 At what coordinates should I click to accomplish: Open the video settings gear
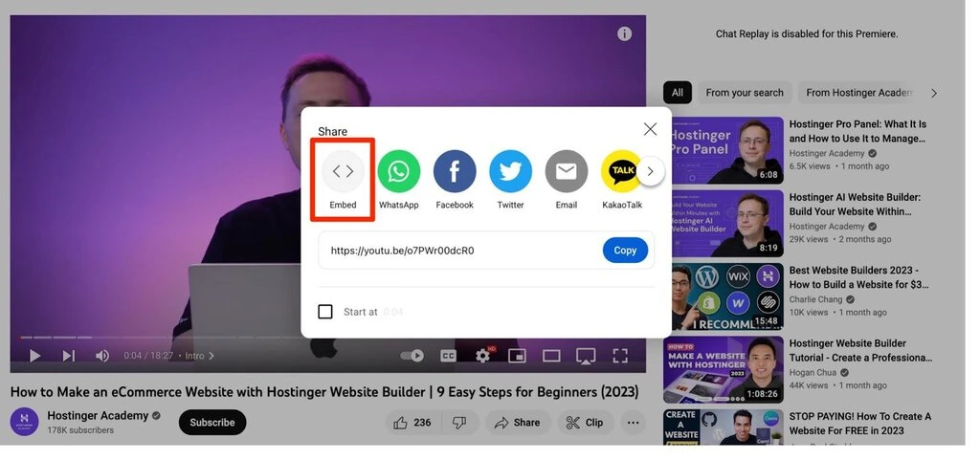pyautogui.click(x=482, y=356)
